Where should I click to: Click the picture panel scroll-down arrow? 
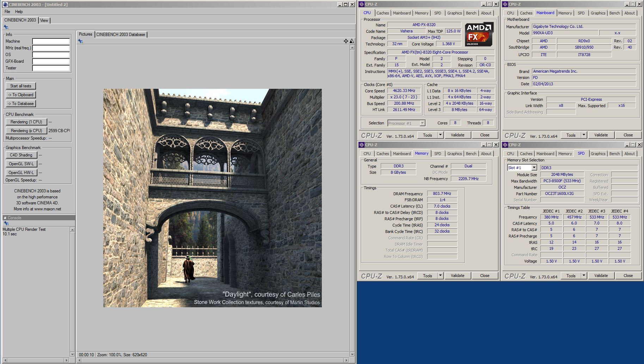point(352,354)
